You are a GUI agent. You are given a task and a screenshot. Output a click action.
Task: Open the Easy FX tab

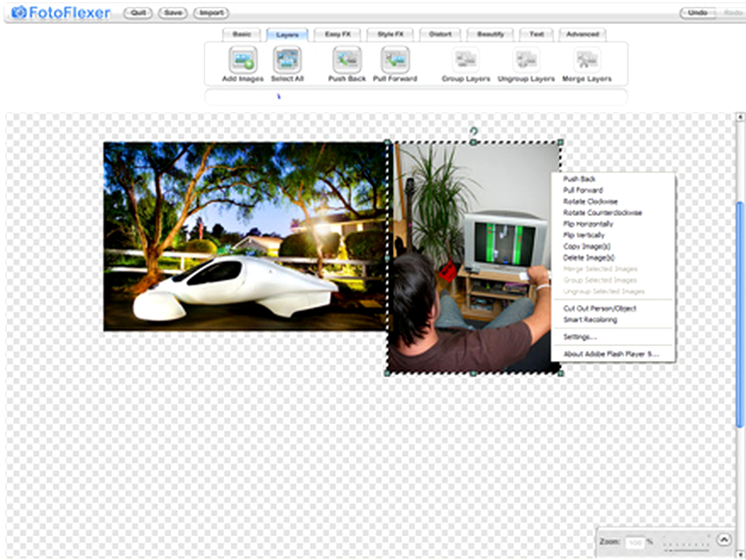pos(338,34)
